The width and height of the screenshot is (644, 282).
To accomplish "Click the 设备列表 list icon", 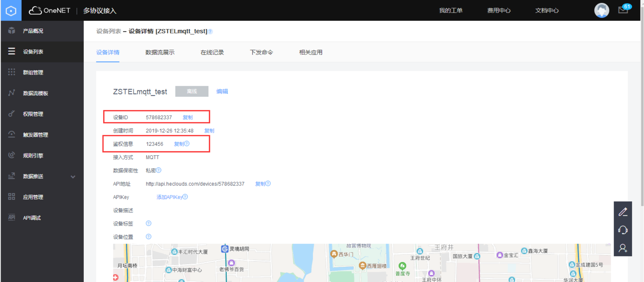I will click(x=12, y=51).
